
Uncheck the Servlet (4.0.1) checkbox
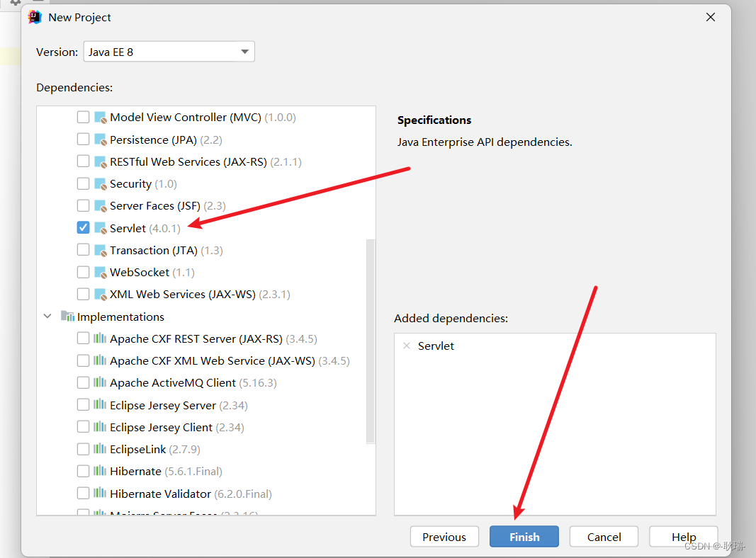pyautogui.click(x=83, y=227)
